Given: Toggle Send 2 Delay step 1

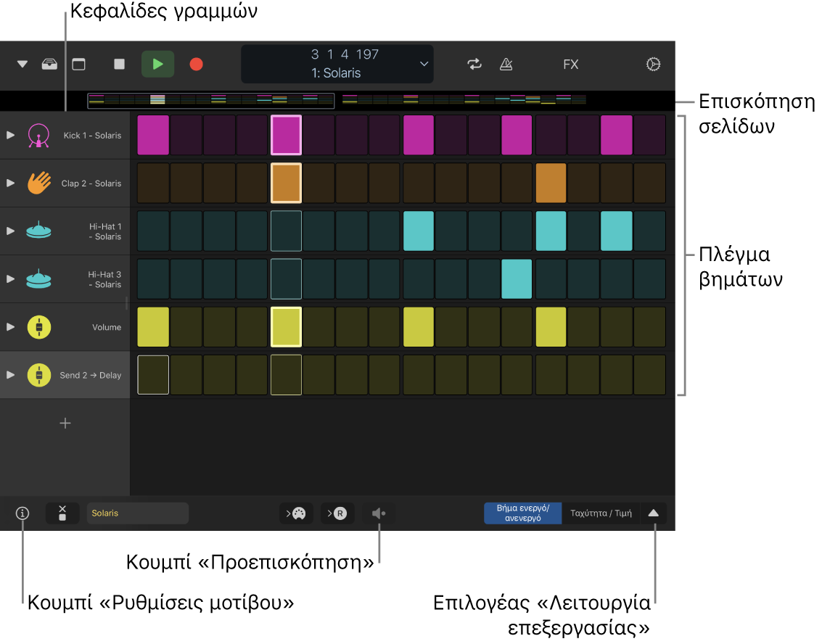Looking at the screenshot, I should point(153,375).
